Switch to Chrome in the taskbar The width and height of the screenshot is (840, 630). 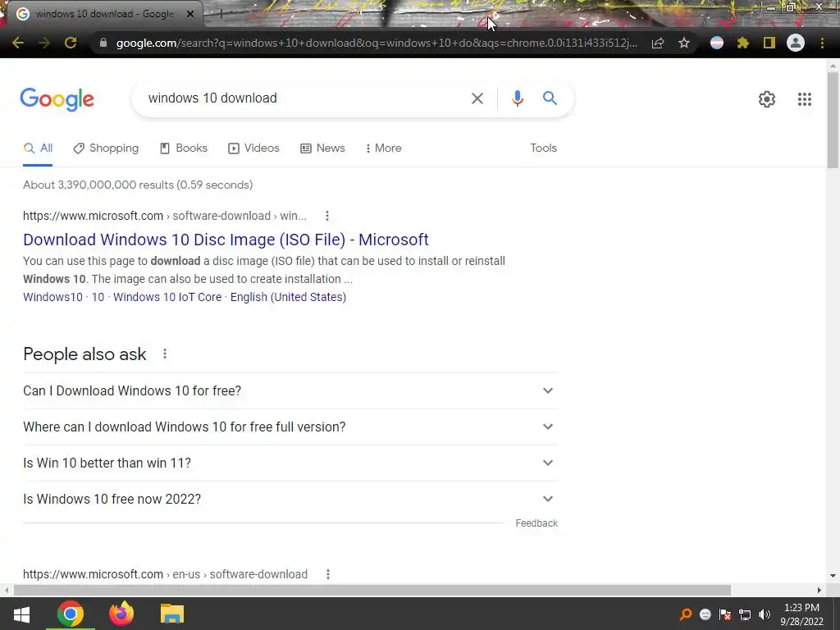tap(71, 614)
